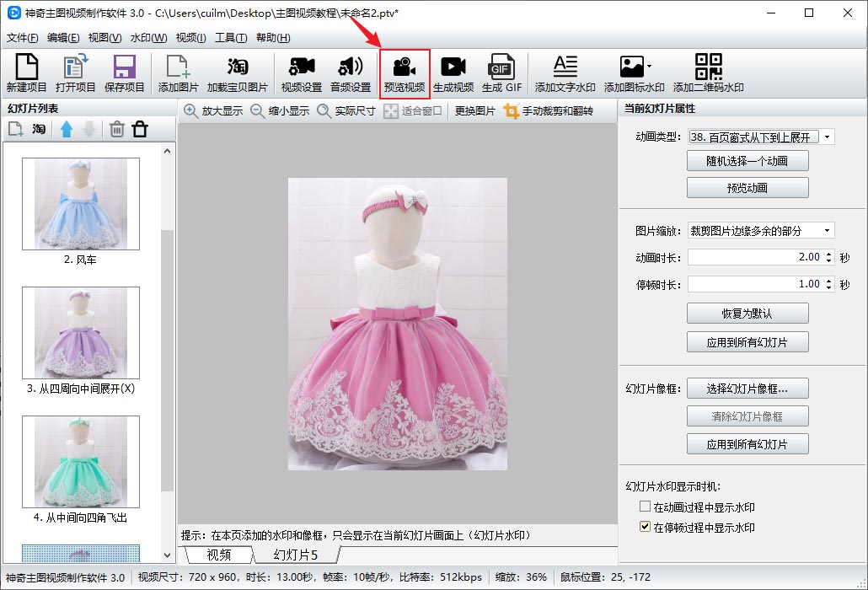Open dropdown arrow beside 添加图标水印
The width and height of the screenshot is (868, 590).
(649, 66)
